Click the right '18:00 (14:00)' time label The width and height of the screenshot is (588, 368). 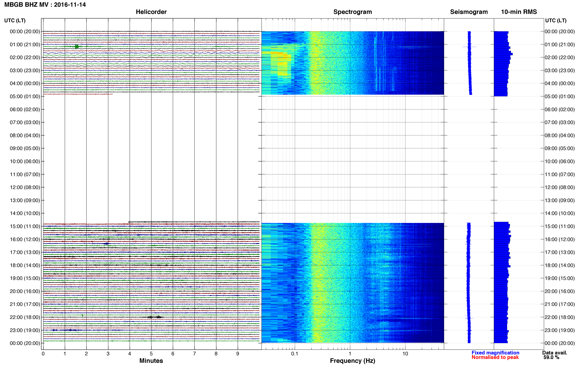(560, 265)
